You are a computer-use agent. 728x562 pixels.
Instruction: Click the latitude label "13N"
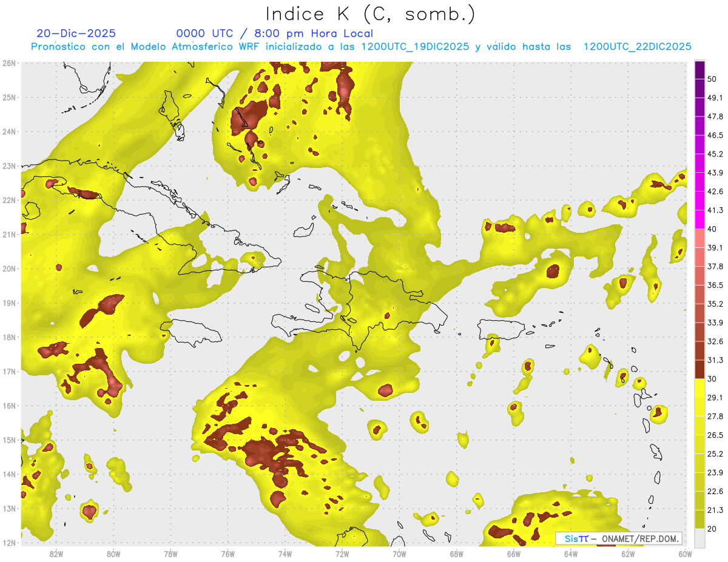(x=9, y=509)
